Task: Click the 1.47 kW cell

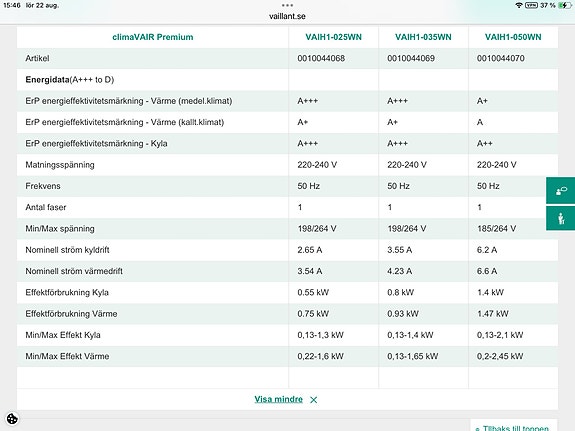Action: (493, 314)
